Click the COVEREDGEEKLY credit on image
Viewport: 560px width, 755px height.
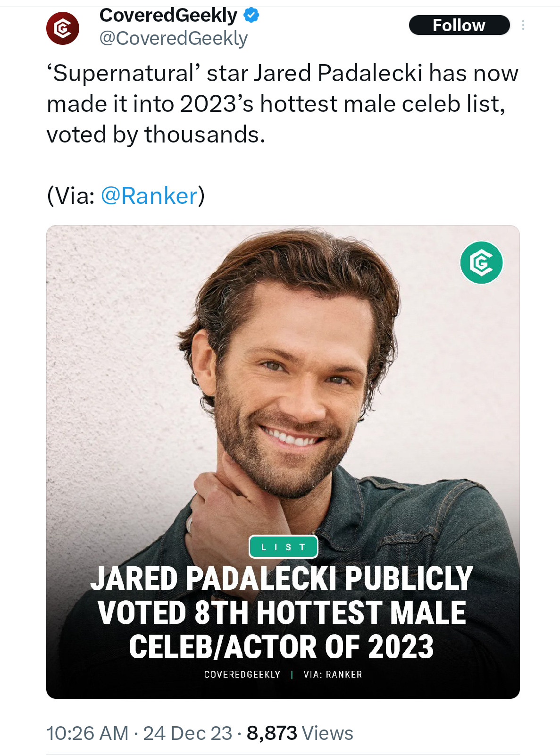point(242,675)
